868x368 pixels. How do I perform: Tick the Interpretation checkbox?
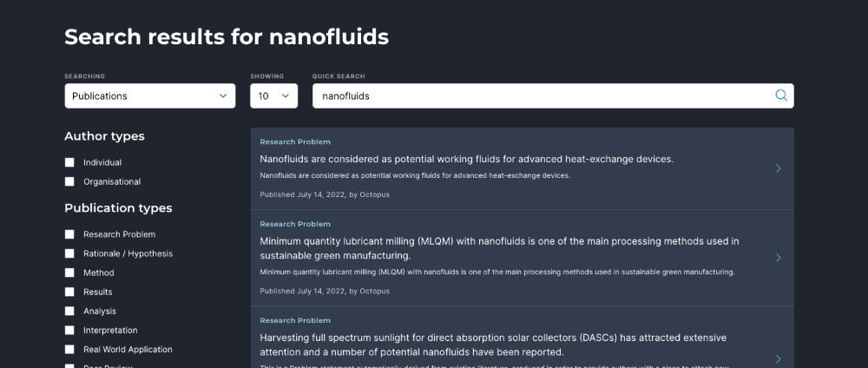(x=69, y=331)
